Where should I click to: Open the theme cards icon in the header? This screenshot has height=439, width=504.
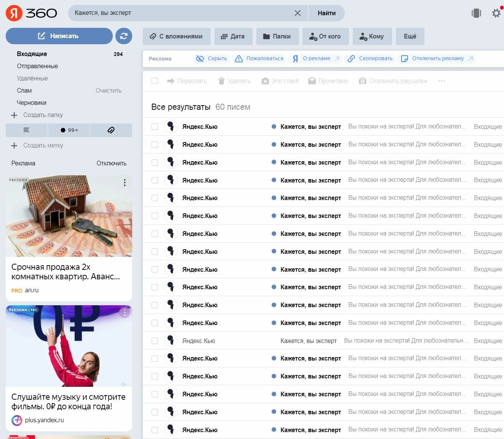click(476, 13)
